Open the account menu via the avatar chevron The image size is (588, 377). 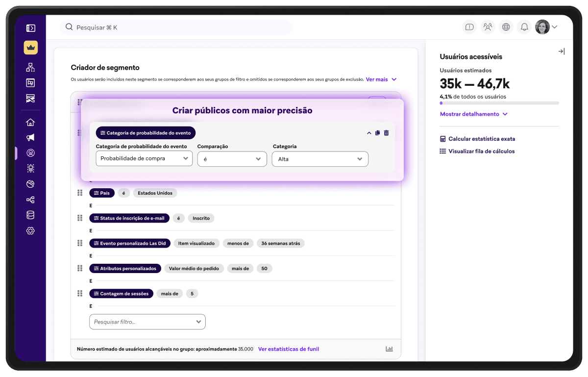[x=554, y=27]
